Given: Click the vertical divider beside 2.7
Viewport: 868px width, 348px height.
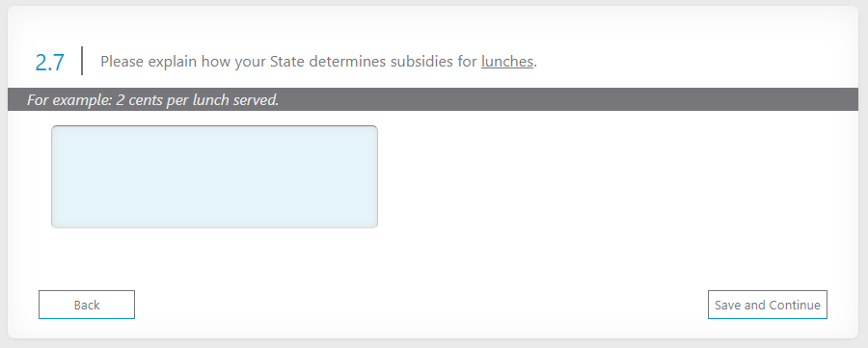Looking at the screenshot, I should click(x=82, y=61).
